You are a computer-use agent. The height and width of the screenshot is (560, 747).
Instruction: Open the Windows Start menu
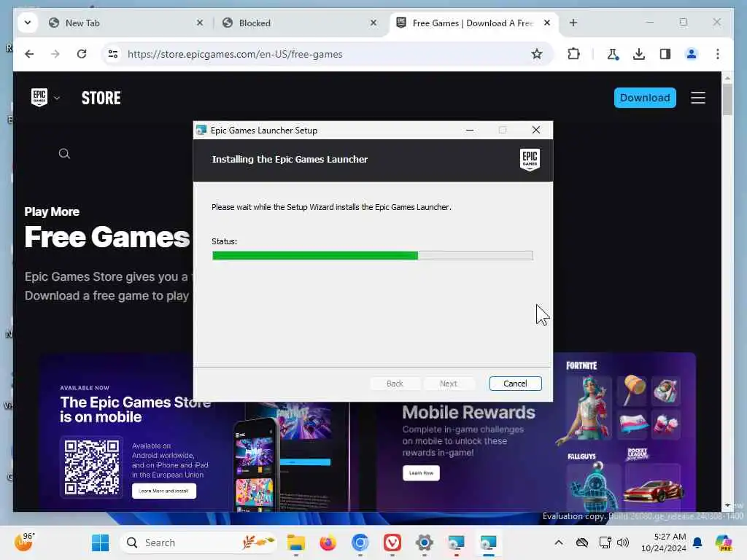100,542
